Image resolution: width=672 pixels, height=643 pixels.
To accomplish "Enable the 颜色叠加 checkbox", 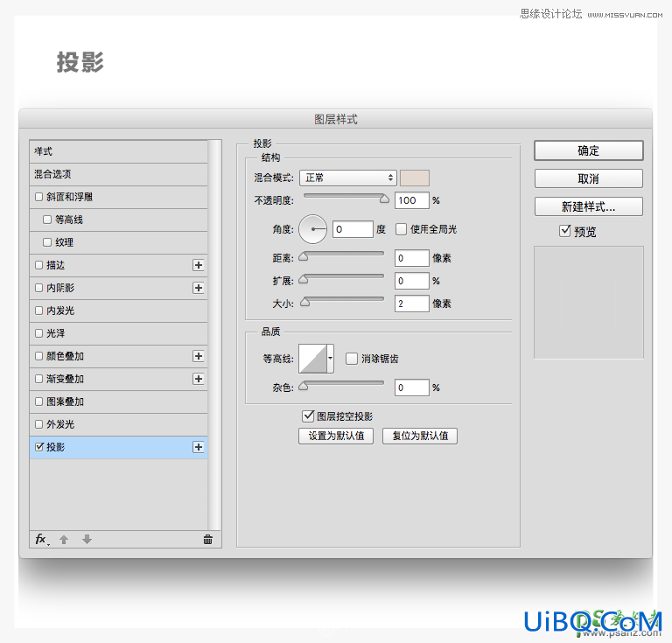I will click(x=39, y=356).
